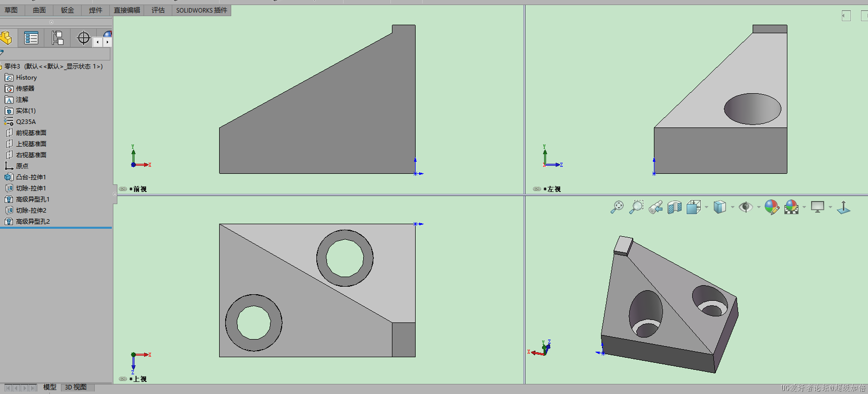Select the 右视基准面 plane
The image size is (868, 394).
pyautogui.click(x=26, y=155)
